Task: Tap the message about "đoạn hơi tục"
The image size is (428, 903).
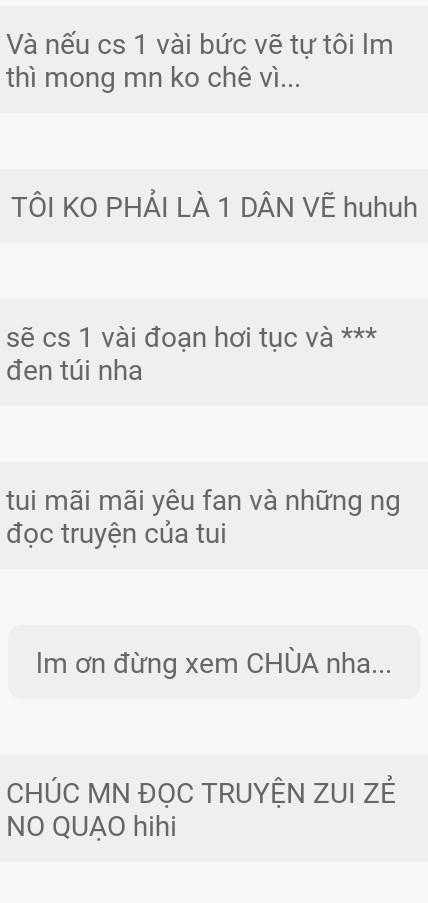Action: (x=214, y=352)
